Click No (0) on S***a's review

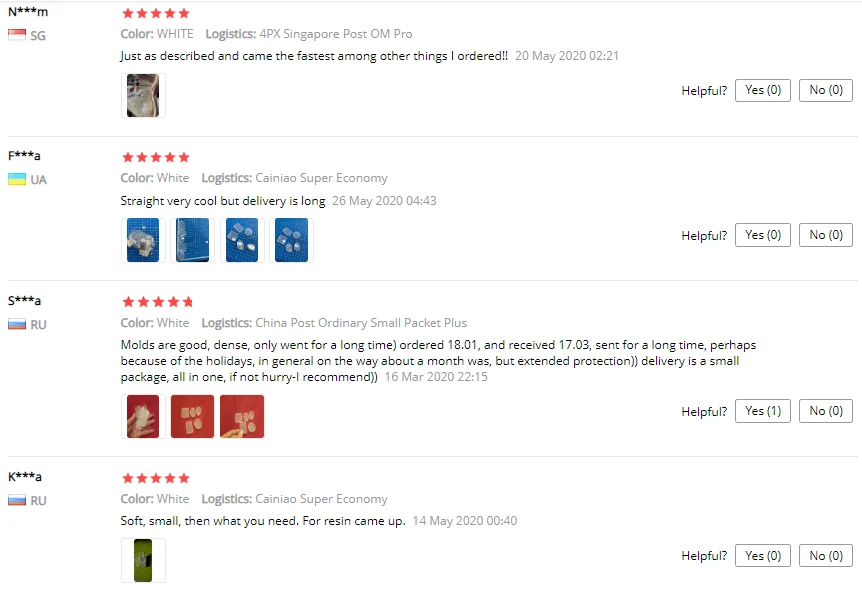pos(826,411)
